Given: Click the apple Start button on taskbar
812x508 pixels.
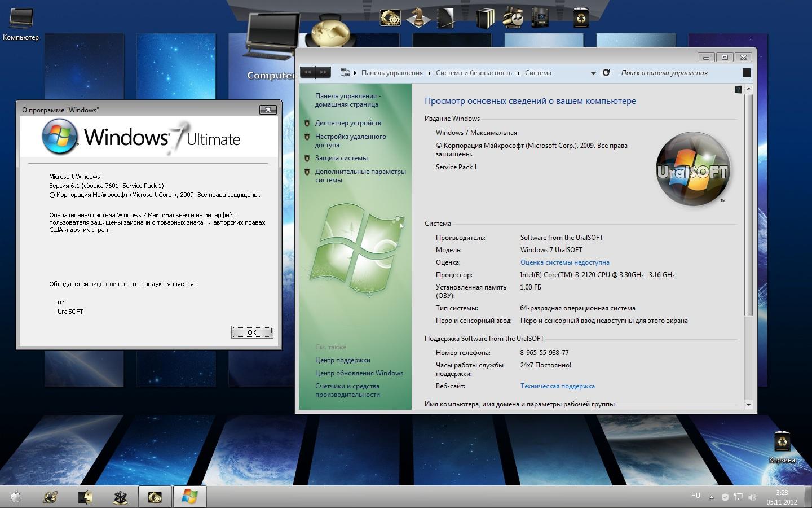Looking at the screenshot, I should (x=16, y=497).
